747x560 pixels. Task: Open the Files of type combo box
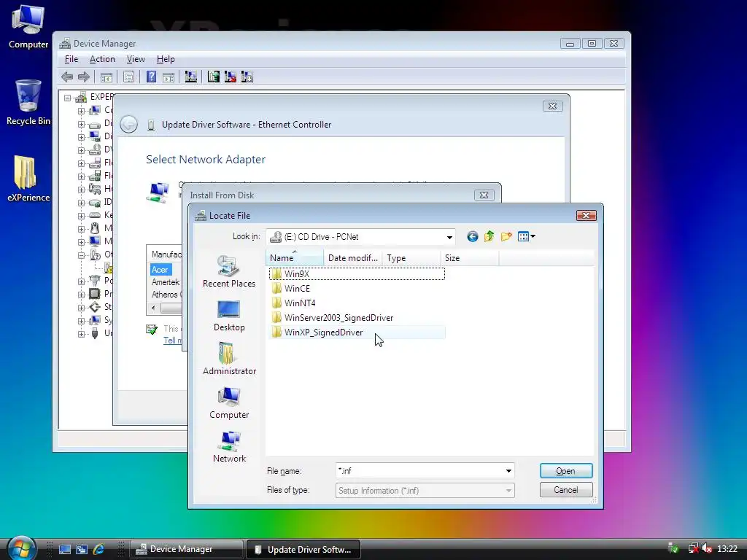point(425,491)
